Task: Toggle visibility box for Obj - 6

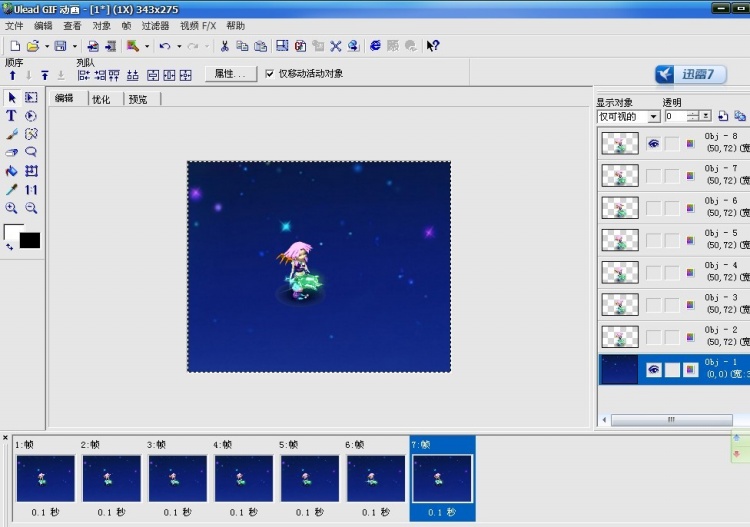Action: coord(653,208)
